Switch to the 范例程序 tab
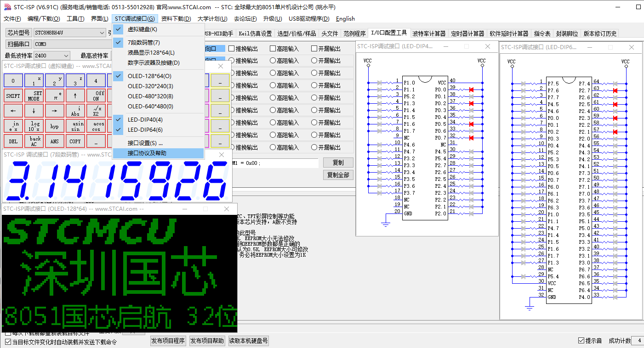Screen dimensions: 644x348 pos(354,34)
